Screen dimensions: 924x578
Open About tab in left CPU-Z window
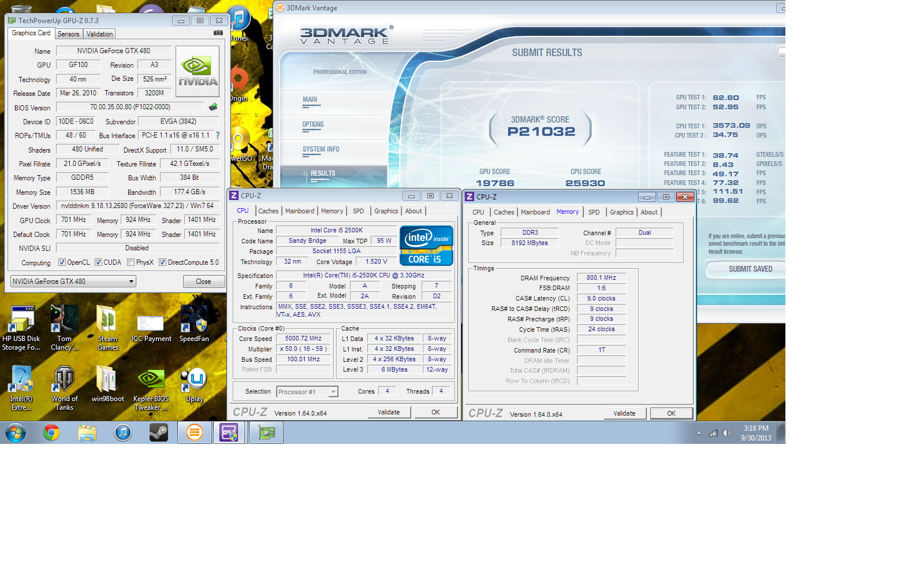(413, 211)
